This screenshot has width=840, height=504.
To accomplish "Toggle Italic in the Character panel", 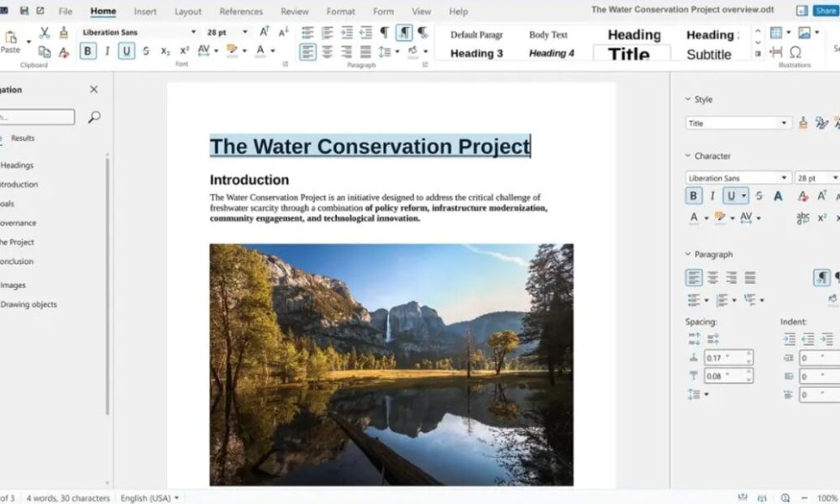I will pyautogui.click(x=712, y=196).
